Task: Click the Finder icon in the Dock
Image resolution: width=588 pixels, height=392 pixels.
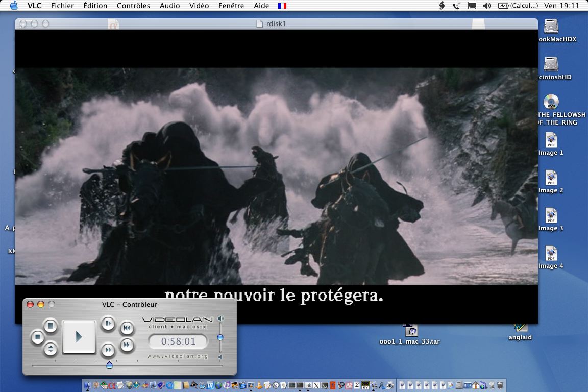Action: pos(88,385)
